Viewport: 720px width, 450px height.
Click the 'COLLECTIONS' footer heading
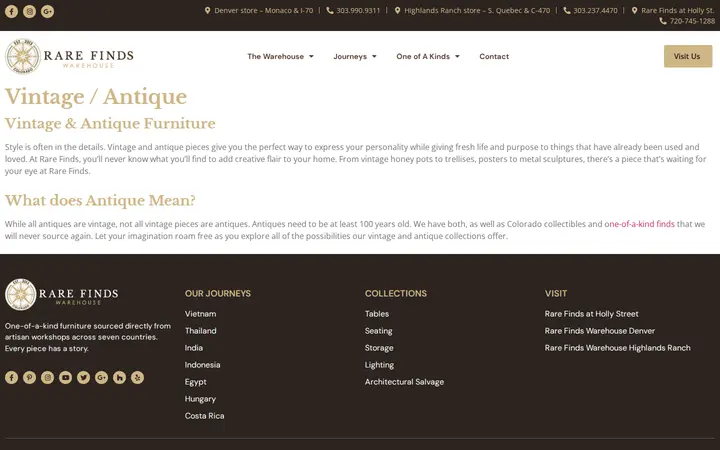tap(396, 293)
